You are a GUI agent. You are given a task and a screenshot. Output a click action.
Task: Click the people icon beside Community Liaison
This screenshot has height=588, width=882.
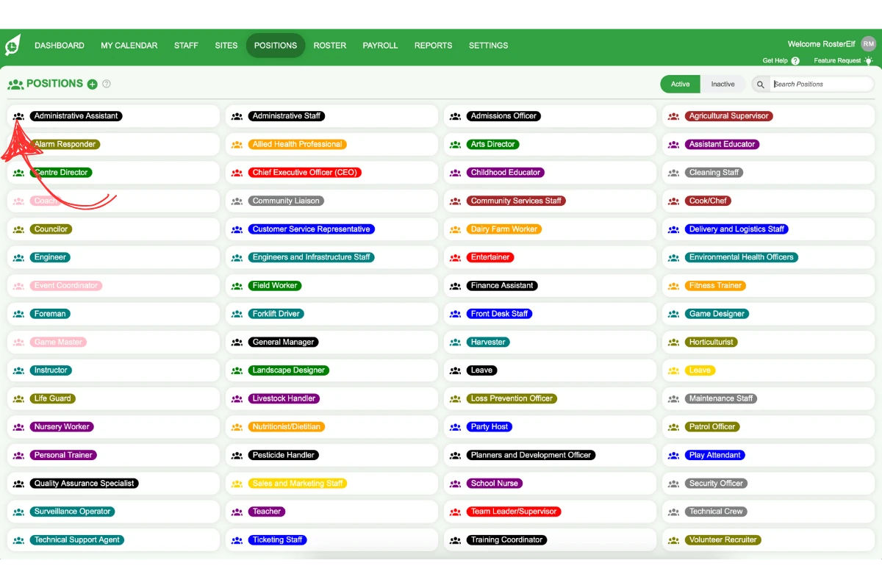[237, 201]
